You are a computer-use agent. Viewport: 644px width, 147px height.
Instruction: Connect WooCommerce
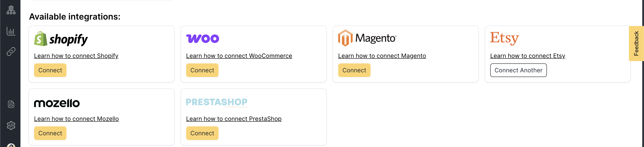coord(202,70)
